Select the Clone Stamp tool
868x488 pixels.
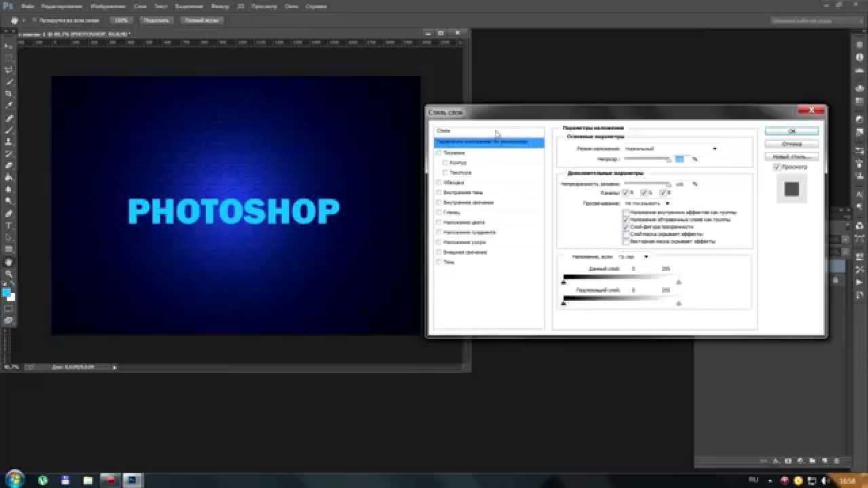9,142
